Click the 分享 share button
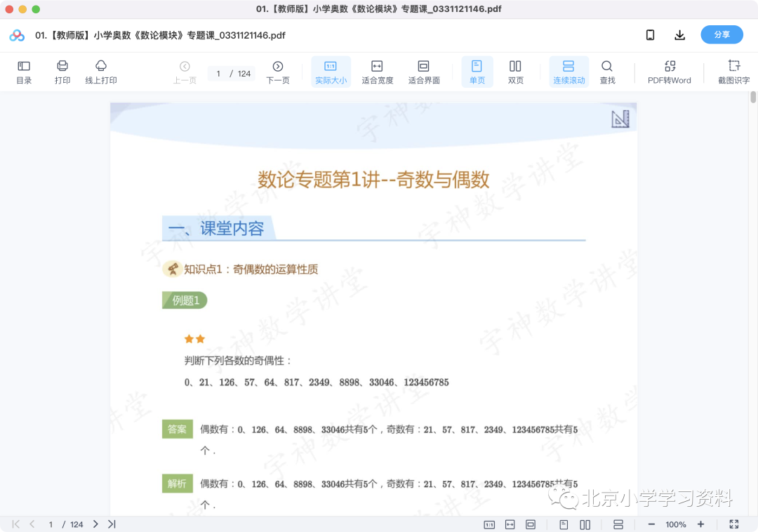This screenshot has width=758, height=532. tap(722, 35)
